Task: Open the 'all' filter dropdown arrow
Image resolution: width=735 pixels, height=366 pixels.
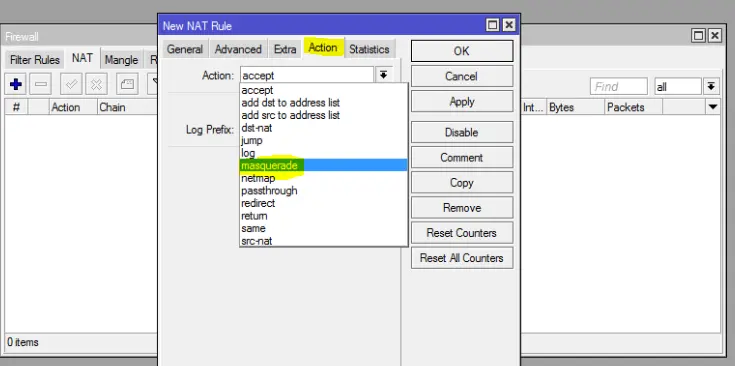Action: (x=711, y=87)
